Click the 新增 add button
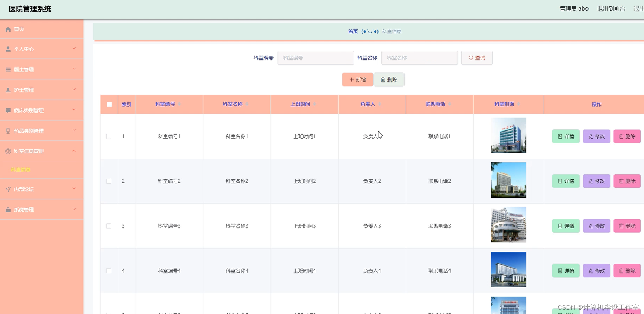Viewport: 644px width, 314px height. point(357,79)
